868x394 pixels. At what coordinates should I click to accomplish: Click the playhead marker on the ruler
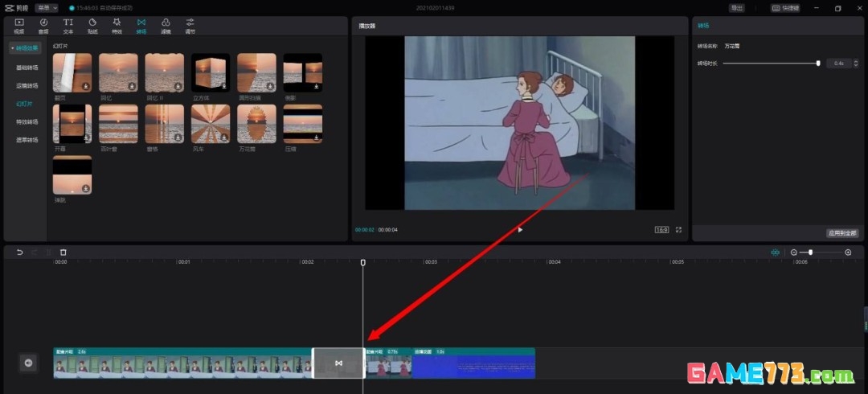[x=363, y=262]
